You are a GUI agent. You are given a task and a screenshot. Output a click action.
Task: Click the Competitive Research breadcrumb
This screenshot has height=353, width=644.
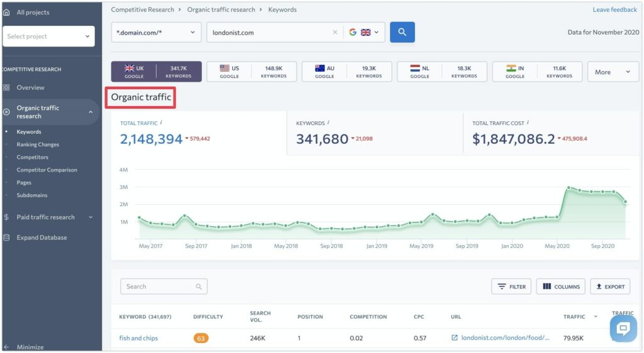pyautogui.click(x=143, y=9)
